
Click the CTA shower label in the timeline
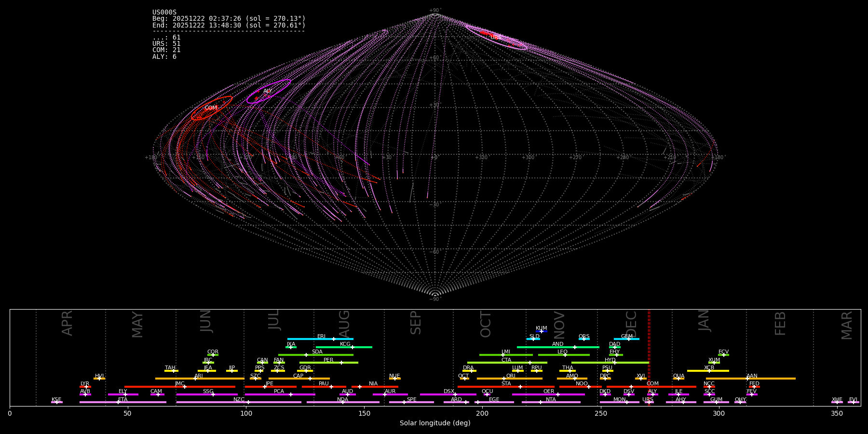coord(506,360)
